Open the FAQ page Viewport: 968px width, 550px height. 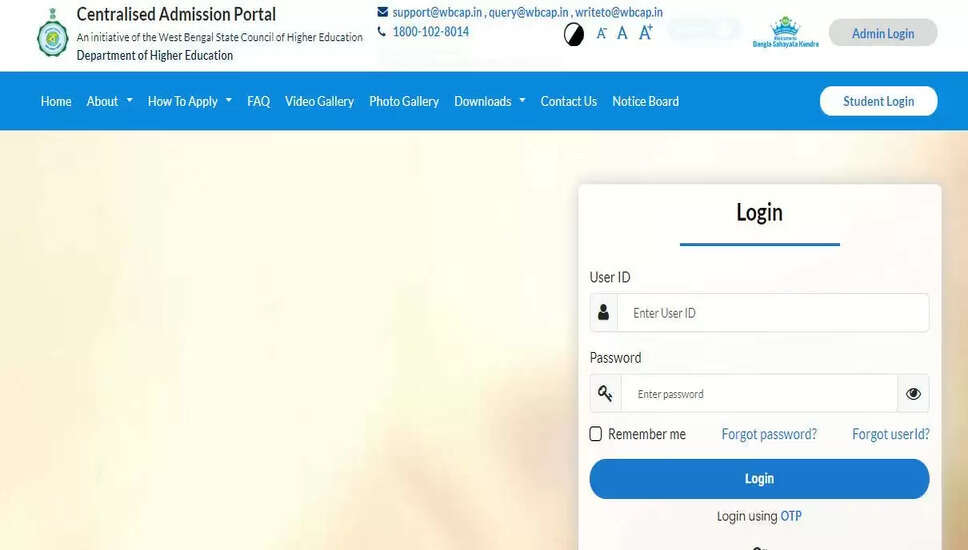(258, 101)
